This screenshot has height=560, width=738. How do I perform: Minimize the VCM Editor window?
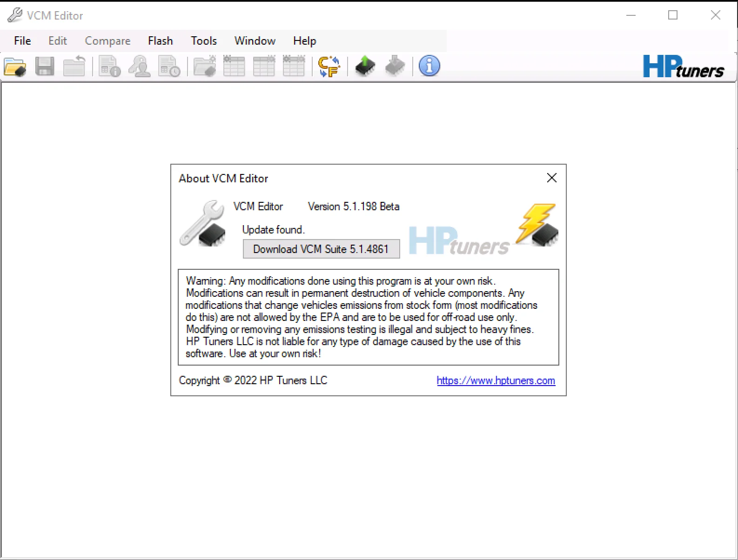pyautogui.click(x=631, y=15)
